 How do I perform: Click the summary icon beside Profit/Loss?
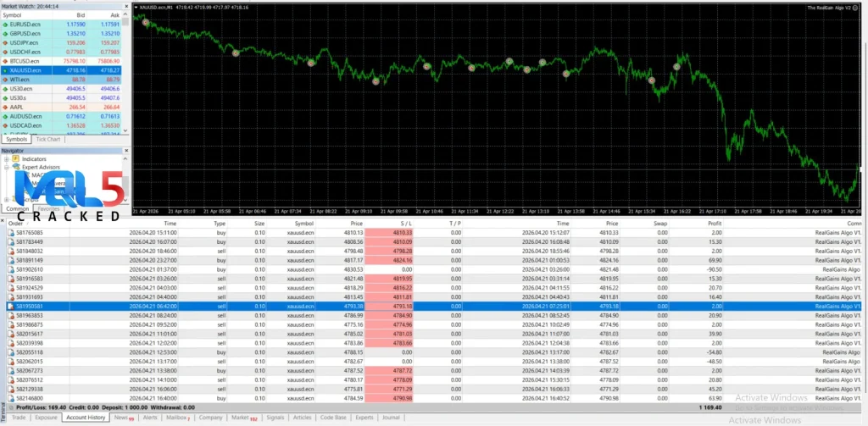coord(10,407)
